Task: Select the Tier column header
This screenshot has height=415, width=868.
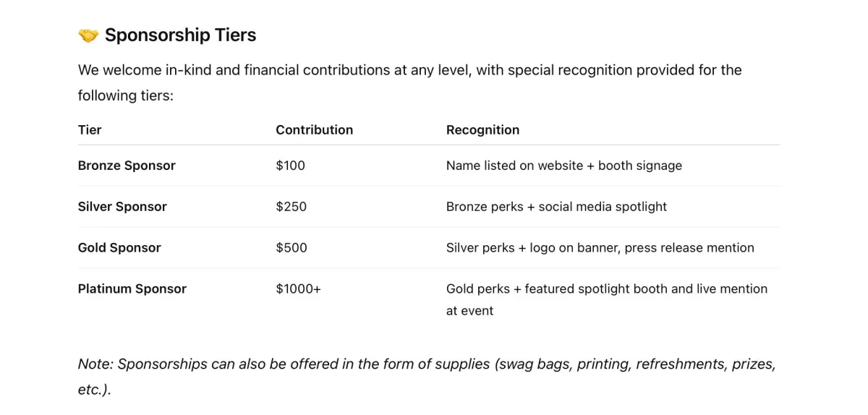Action: click(x=90, y=130)
